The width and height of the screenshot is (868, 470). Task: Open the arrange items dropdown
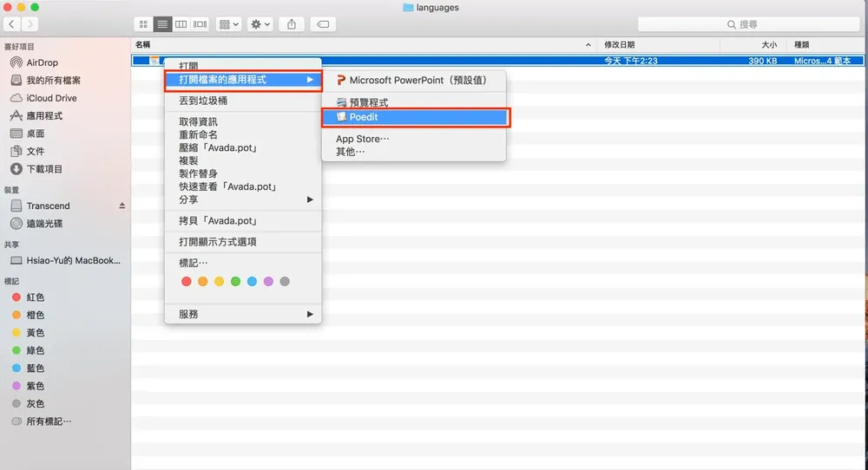(x=228, y=24)
